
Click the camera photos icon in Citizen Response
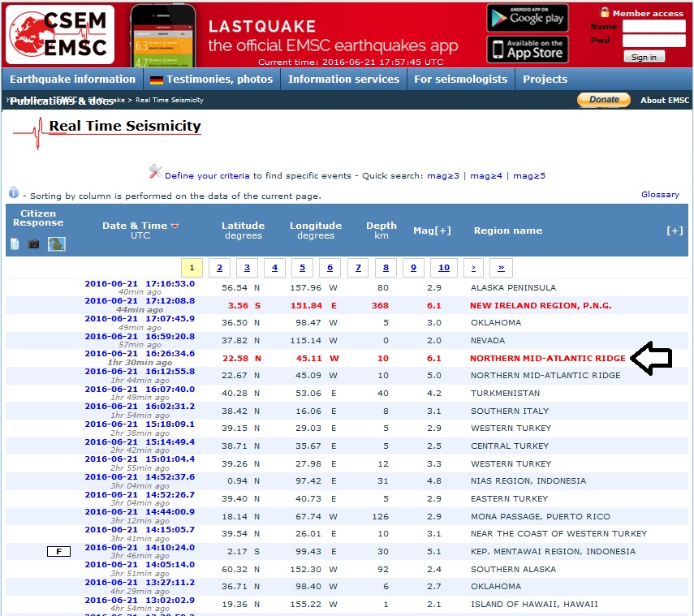(x=33, y=243)
